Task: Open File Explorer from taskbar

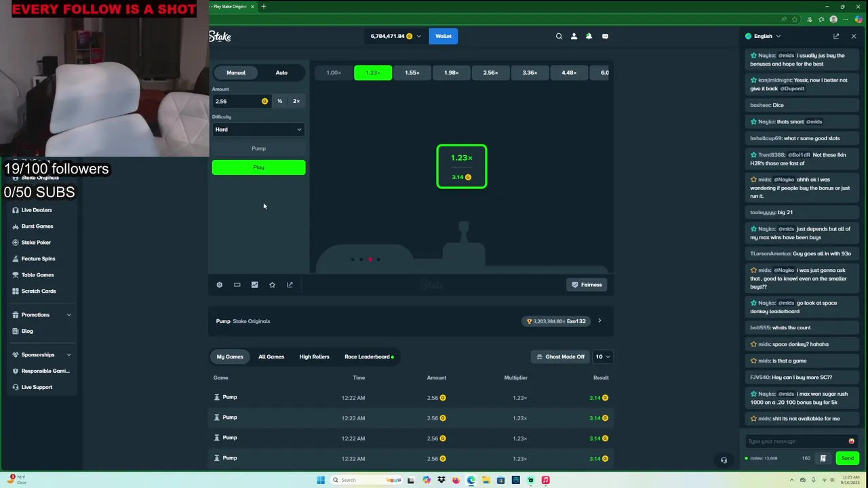Action: coord(486,480)
